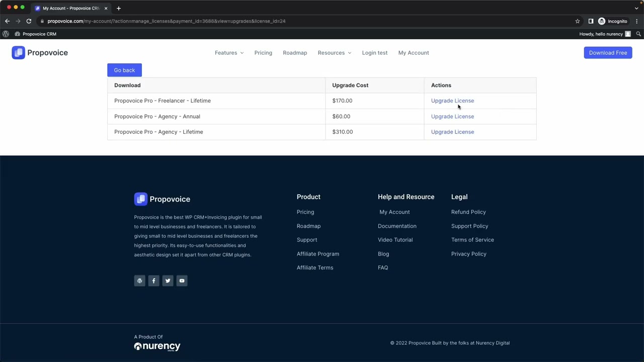Click Propovoice CRM in the admin bar

35,34
